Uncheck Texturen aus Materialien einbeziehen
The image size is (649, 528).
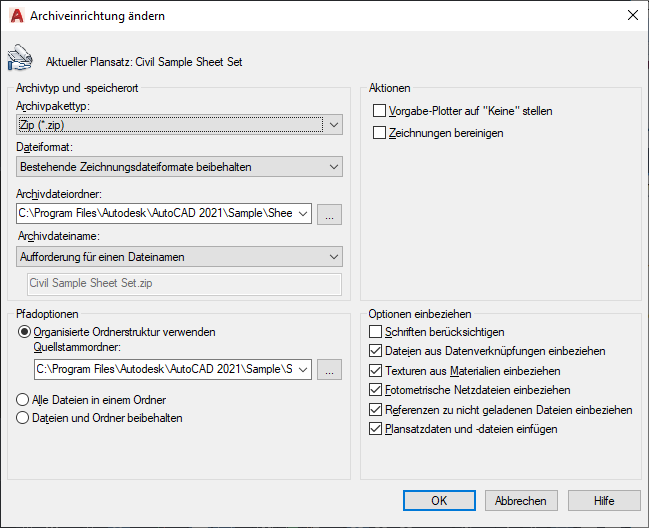(x=377, y=371)
